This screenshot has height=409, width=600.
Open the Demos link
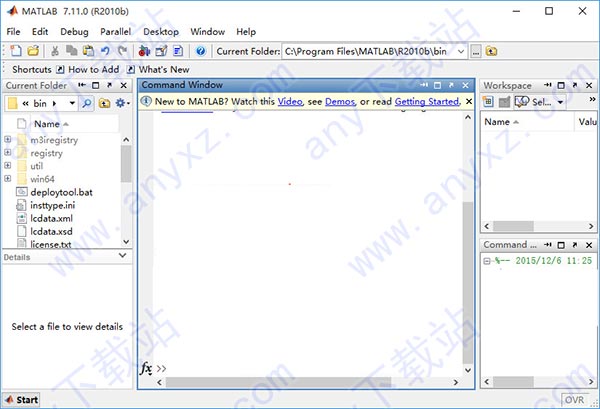(340, 102)
